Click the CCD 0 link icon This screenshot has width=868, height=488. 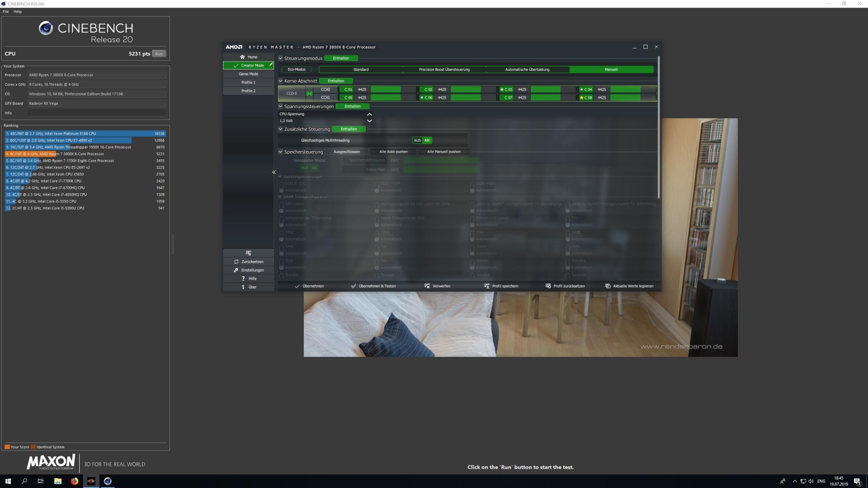point(309,94)
